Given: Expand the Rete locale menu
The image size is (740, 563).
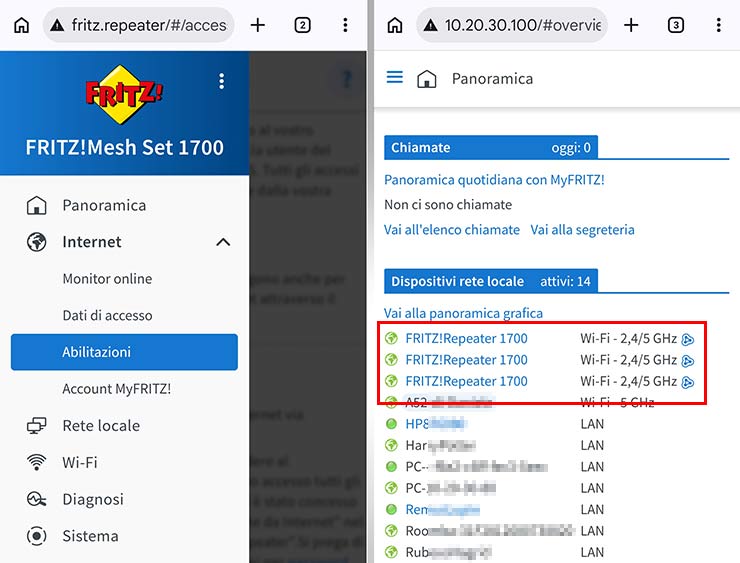Looking at the screenshot, I should coord(101,426).
